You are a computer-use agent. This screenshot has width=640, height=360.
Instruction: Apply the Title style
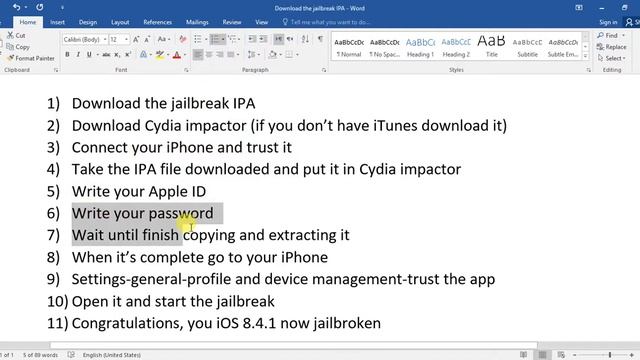[491, 47]
